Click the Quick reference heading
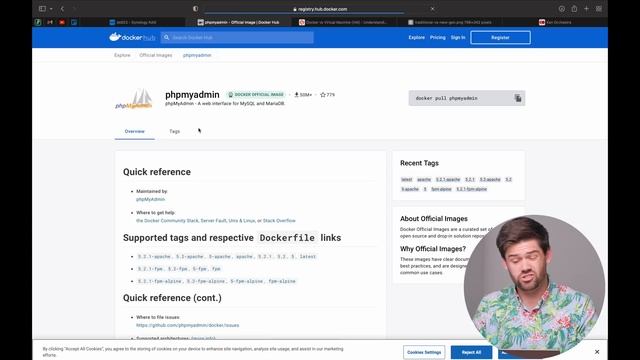640x360 pixels. [x=157, y=172]
